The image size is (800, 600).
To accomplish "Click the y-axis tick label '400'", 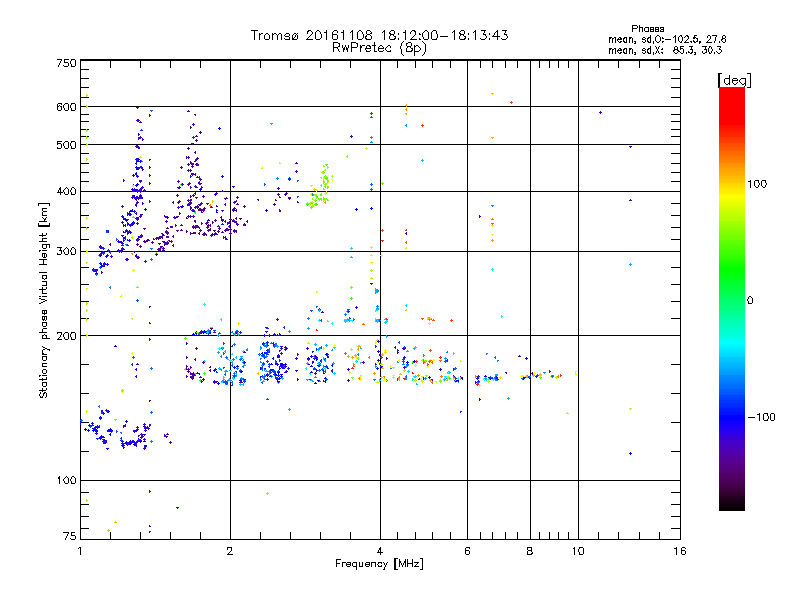I will [x=66, y=192].
